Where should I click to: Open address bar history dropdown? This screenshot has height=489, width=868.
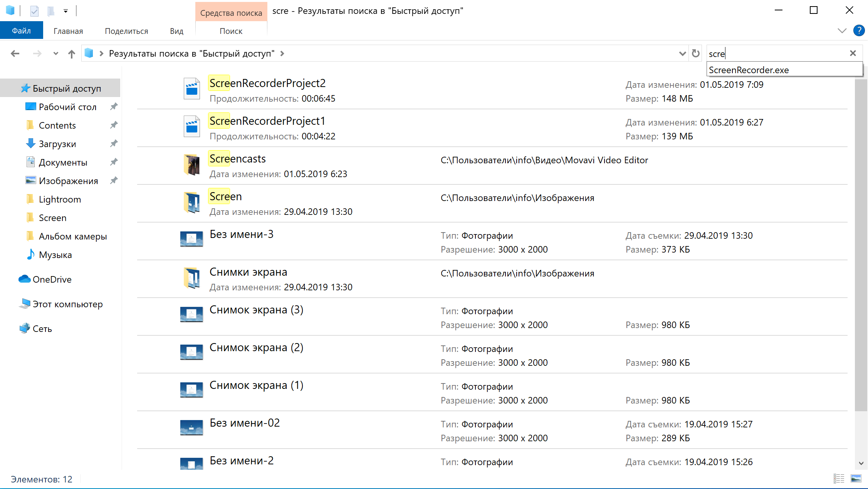coord(682,54)
